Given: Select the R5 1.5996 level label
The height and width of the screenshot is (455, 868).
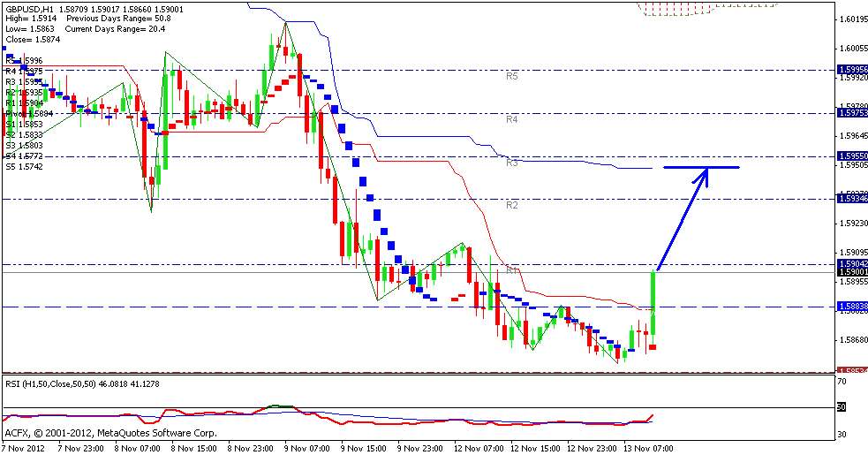Looking at the screenshot, I should (24, 61).
